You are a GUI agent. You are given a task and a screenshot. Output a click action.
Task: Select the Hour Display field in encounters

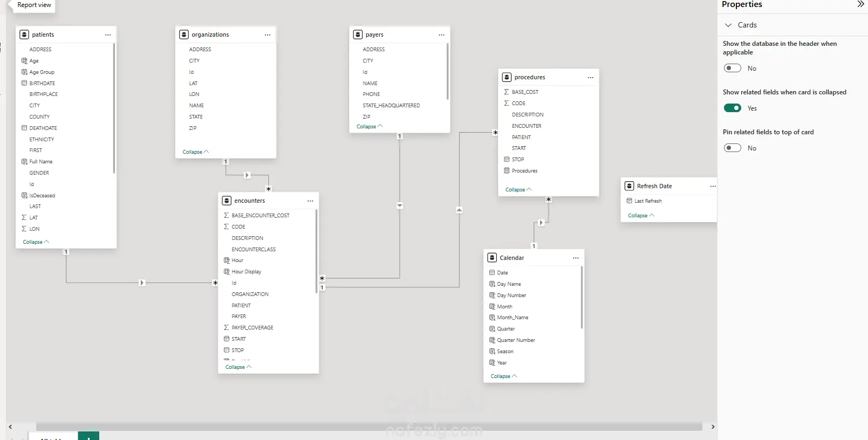click(247, 272)
